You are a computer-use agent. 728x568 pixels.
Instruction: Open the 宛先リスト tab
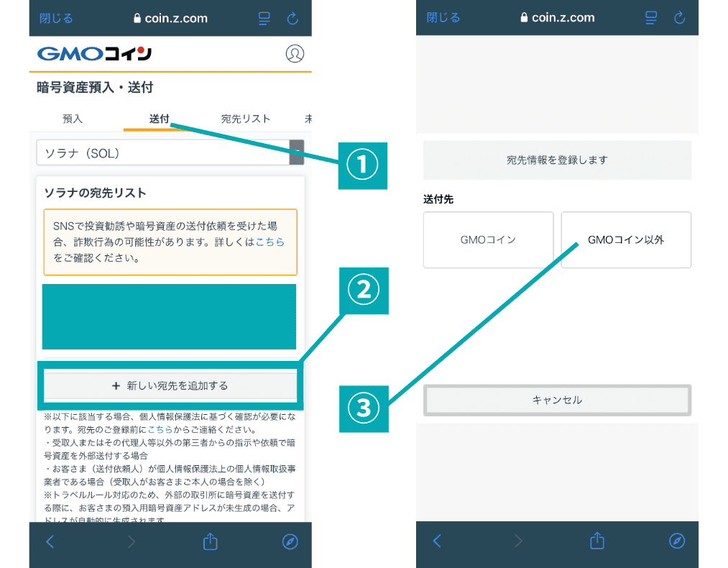coord(246,119)
